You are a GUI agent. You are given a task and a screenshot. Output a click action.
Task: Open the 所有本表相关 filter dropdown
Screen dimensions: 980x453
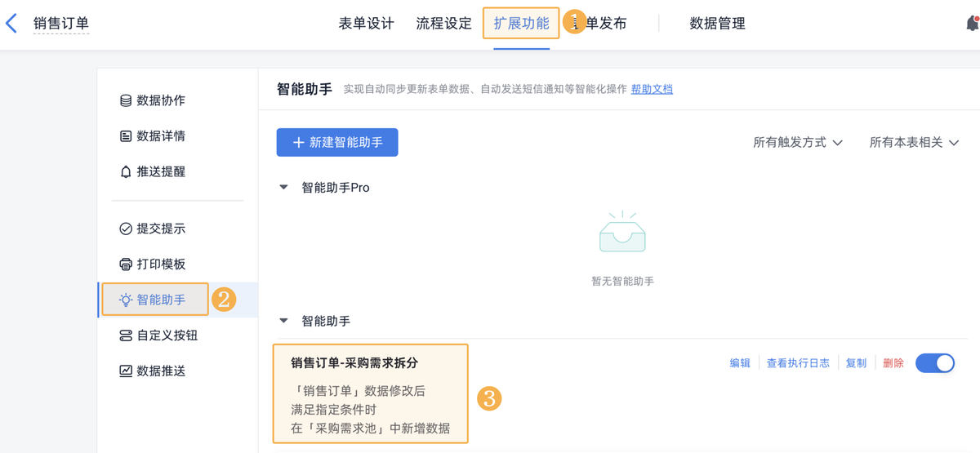[x=914, y=143]
